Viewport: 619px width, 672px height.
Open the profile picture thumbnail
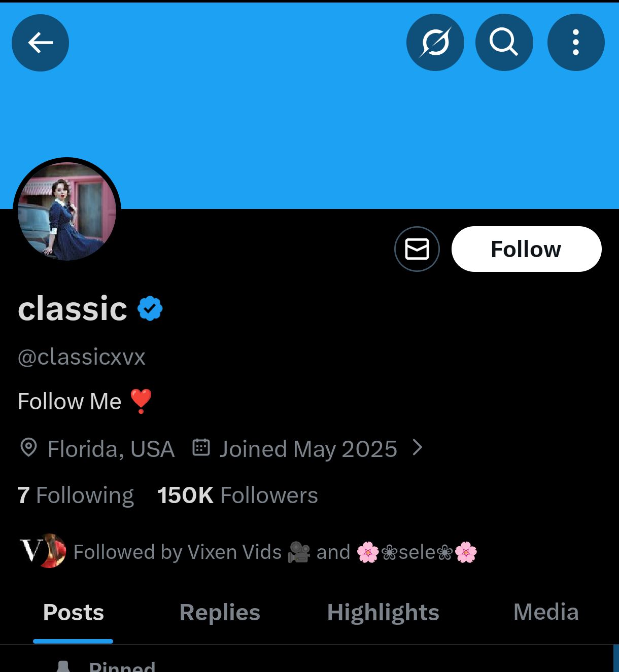tap(67, 211)
